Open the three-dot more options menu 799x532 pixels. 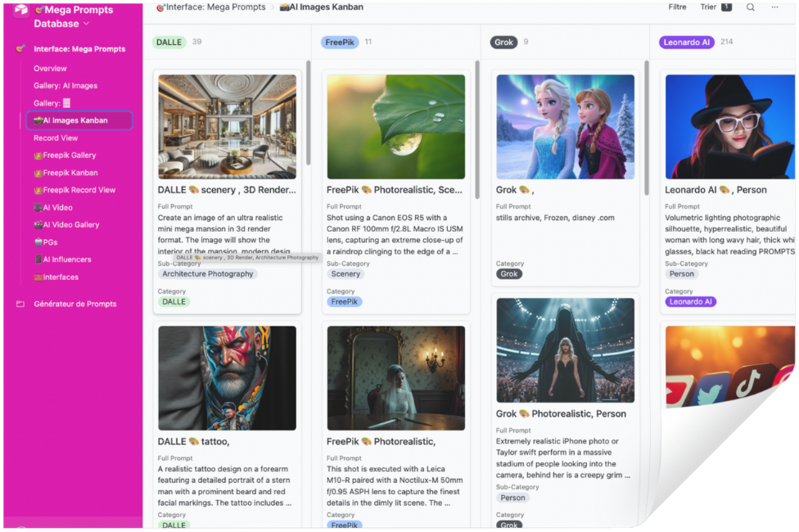pyautogui.click(x=774, y=7)
